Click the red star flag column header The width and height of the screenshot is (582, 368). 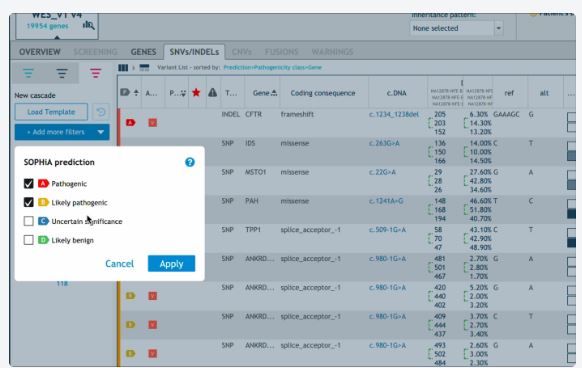[x=196, y=92]
